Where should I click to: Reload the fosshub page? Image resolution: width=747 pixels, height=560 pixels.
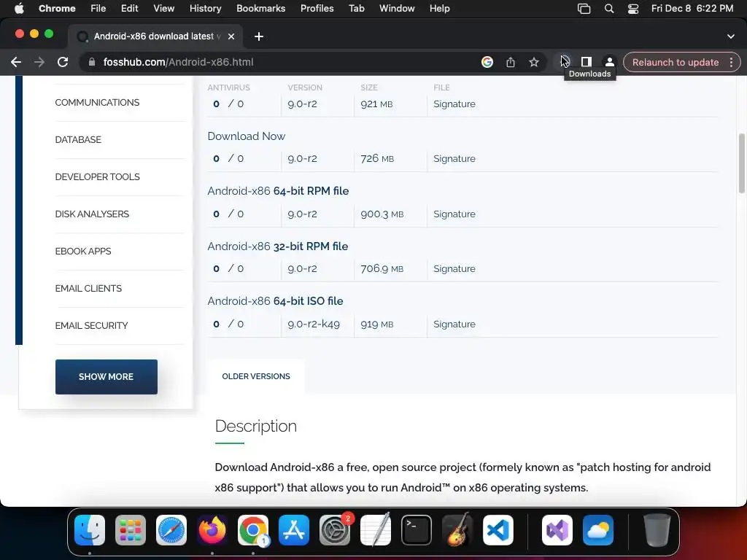63,62
